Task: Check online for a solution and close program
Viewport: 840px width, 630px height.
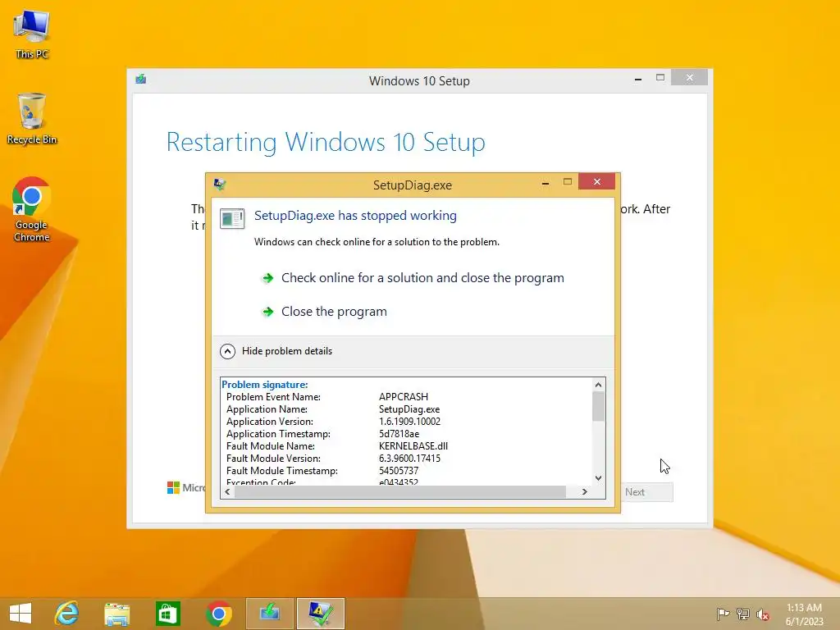Action: coord(413,277)
